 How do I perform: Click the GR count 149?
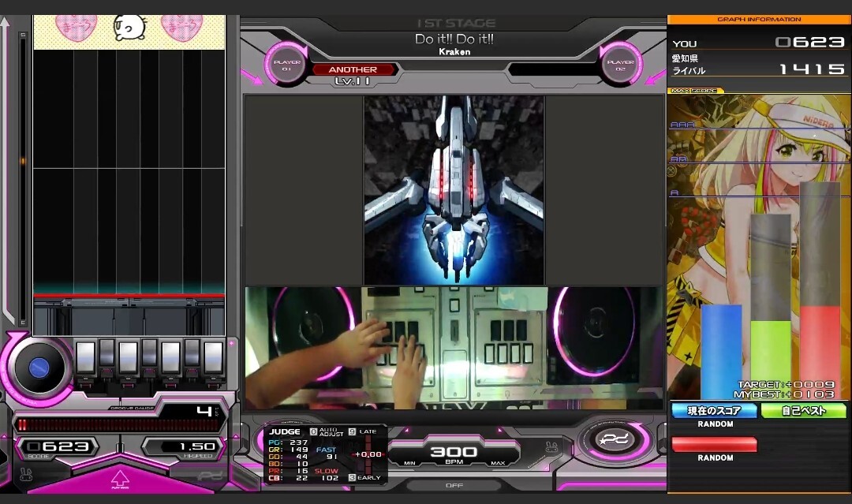coord(299,450)
